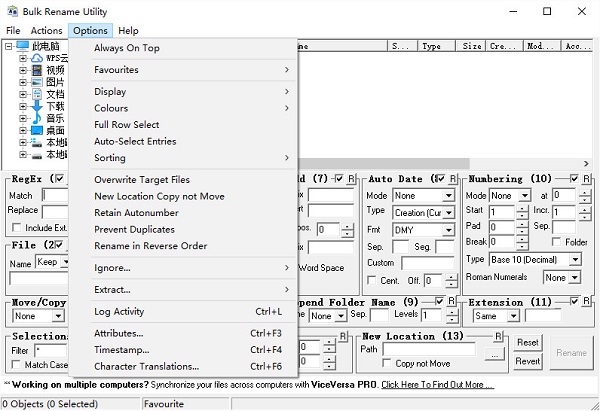Check the Cent. checkbox in Auto Date
Viewport: 600px width, 411px height.
(x=371, y=280)
